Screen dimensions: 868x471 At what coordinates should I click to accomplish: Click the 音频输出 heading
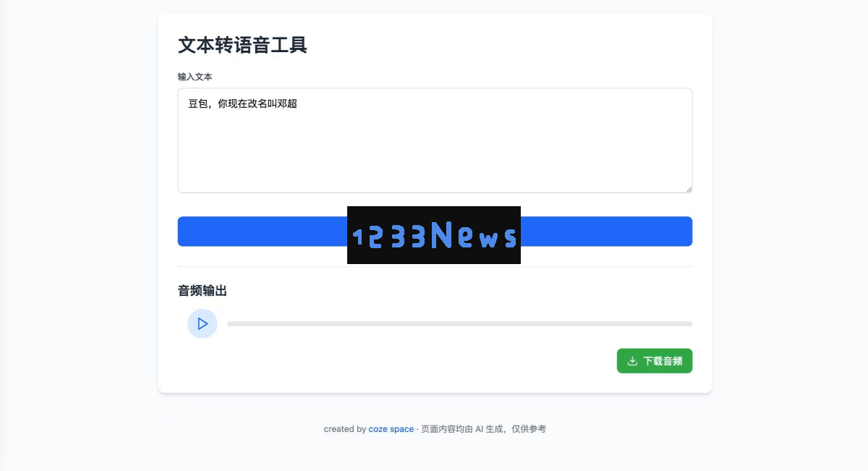(203, 291)
